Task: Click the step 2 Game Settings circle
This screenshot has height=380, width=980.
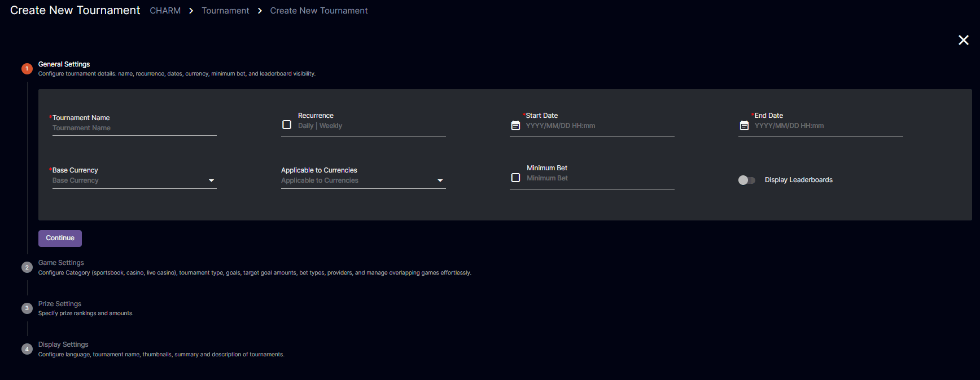Action: coord(27,267)
